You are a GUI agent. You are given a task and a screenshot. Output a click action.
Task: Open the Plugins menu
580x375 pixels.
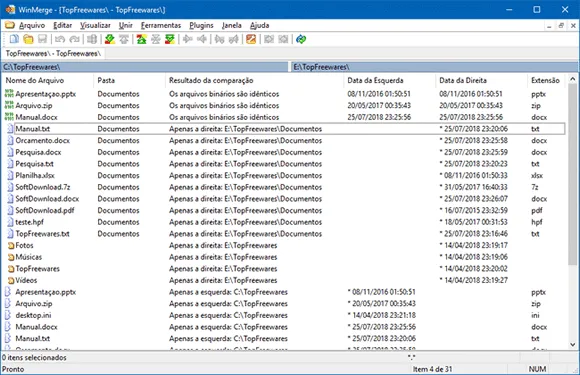tap(201, 25)
